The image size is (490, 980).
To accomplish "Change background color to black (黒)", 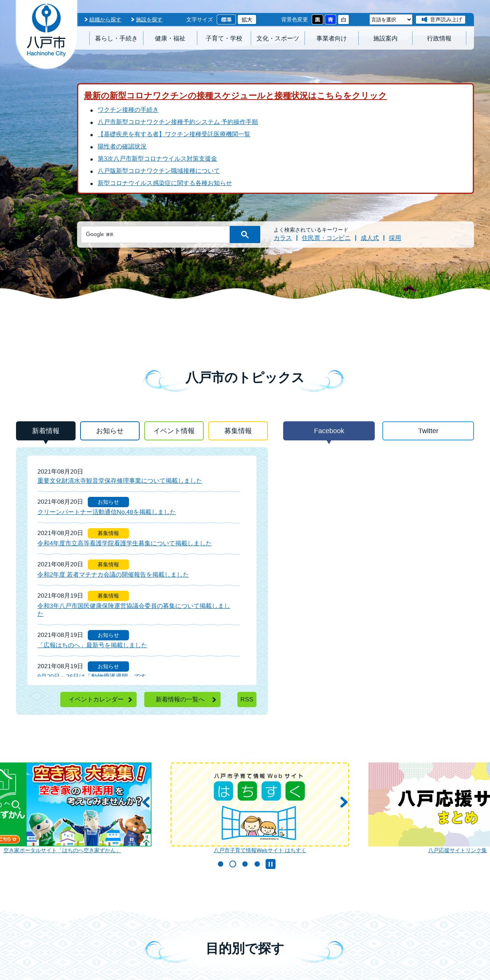I will [x=318, y=19].
